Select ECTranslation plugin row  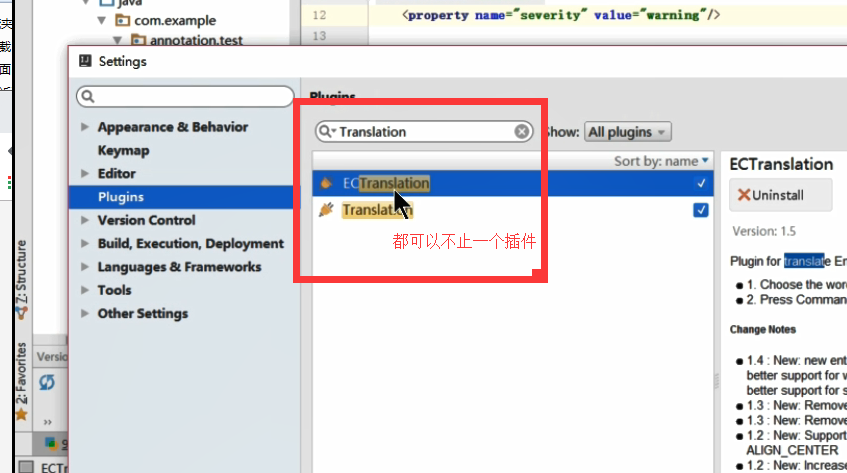[x=513, y=184]
